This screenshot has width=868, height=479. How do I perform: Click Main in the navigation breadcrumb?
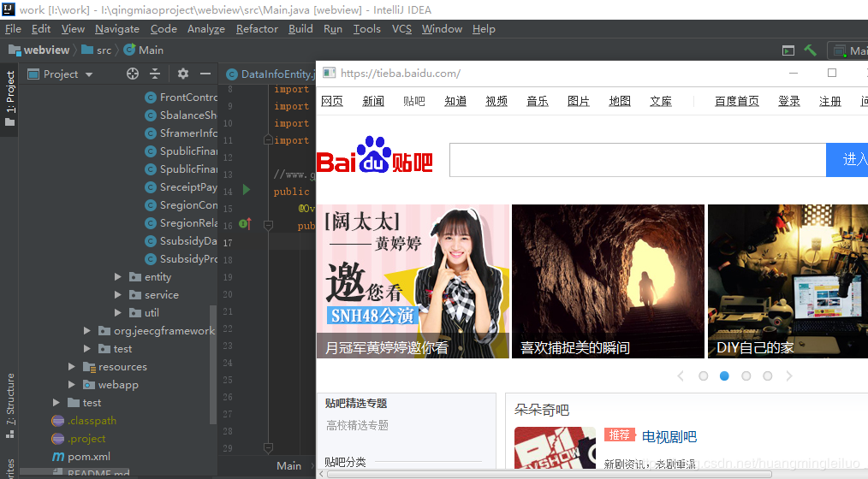(151, 50)
